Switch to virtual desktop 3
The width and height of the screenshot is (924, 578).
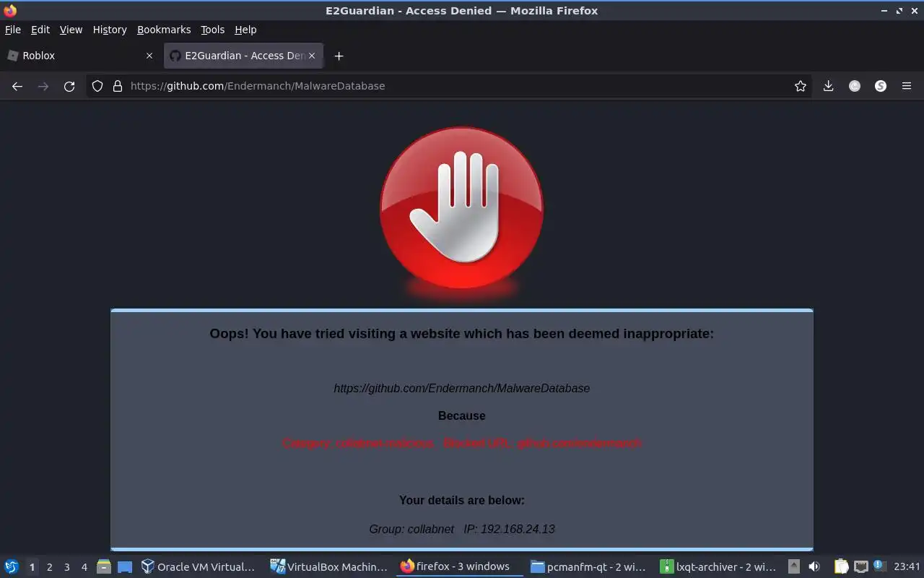66,567
